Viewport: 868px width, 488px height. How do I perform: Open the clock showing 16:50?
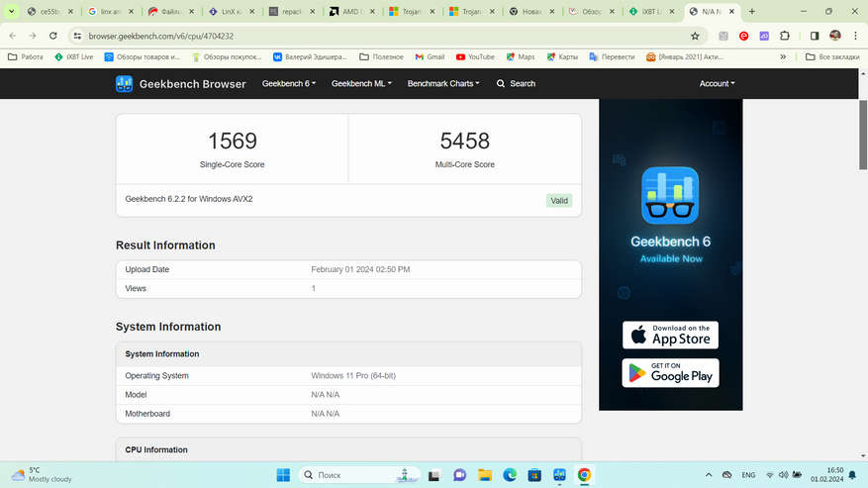coord(827,475)
